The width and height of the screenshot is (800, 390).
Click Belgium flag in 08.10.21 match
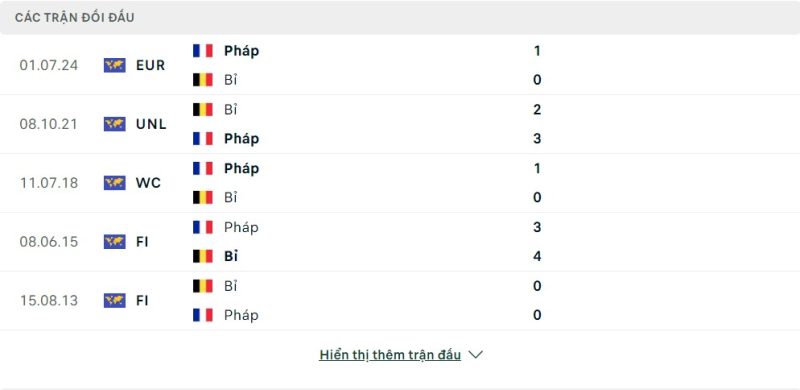tap(203, 109)
